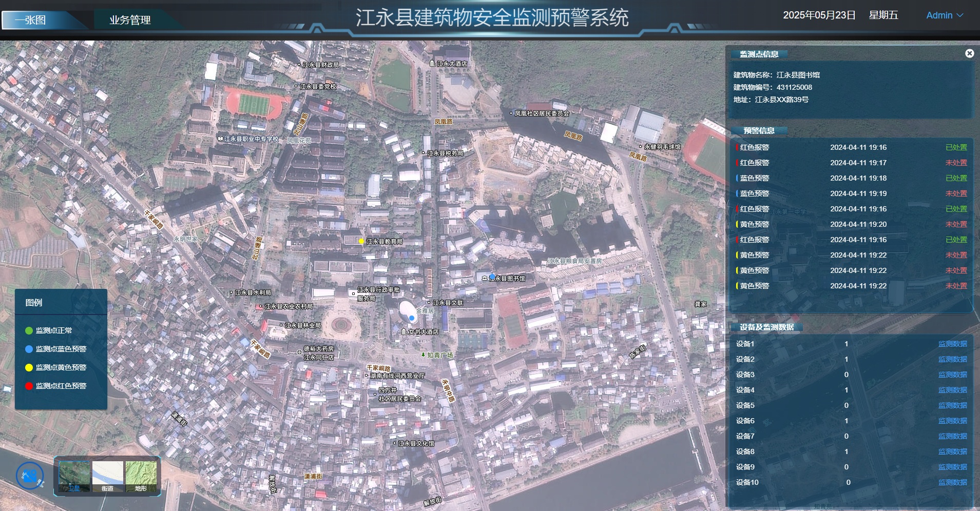Image resolution: width=980 pixels, height=511 pixels.
Task: Click the 江永大酒店 hotel icon on map
Action: [432, 64]
